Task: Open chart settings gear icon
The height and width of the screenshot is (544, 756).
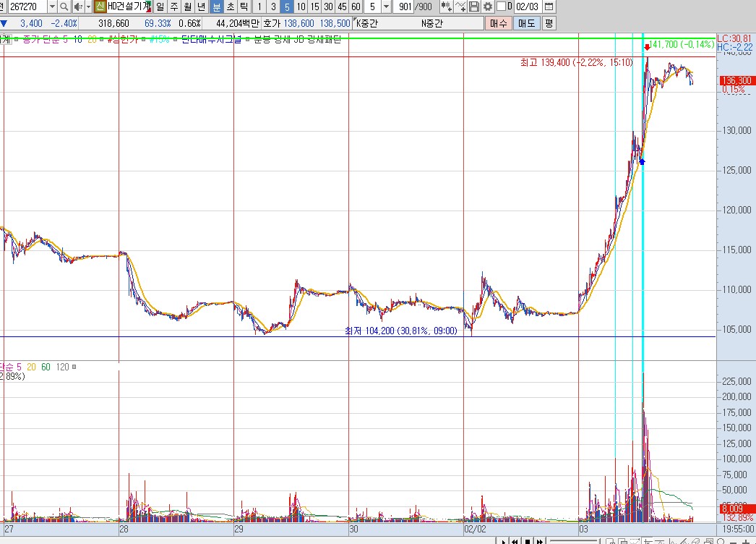Action: click(x=488, y=7)
